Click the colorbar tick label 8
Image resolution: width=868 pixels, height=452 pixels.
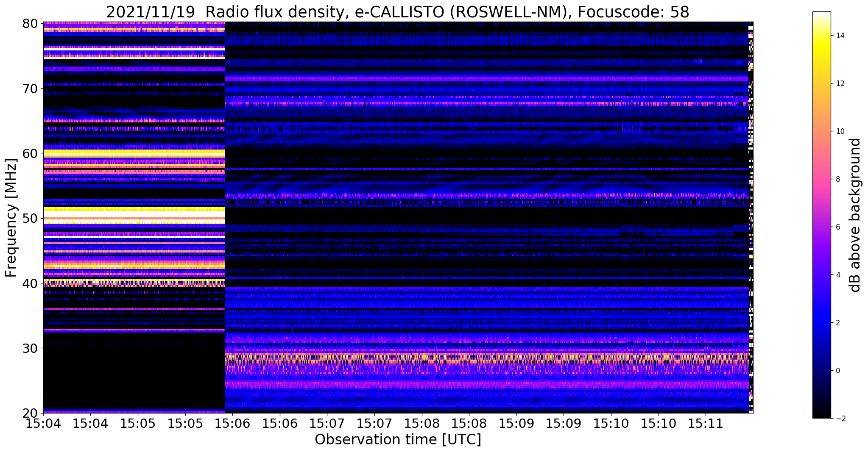[x=837, y=179]
